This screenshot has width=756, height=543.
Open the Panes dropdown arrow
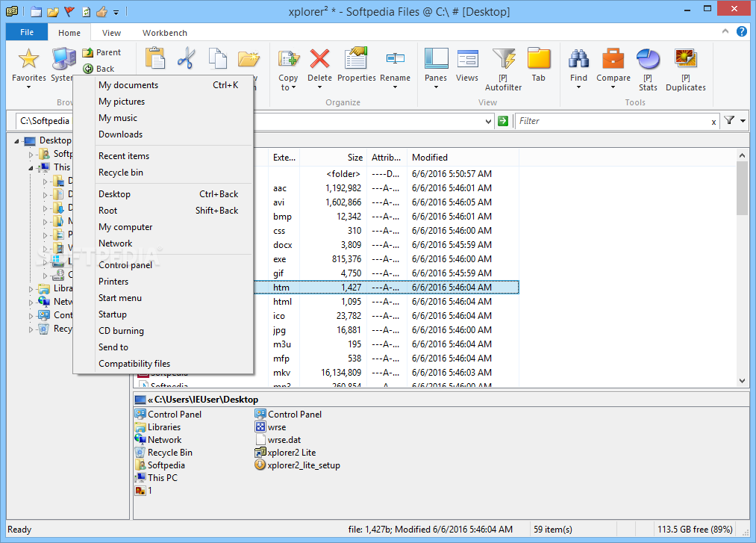point(436,87)
